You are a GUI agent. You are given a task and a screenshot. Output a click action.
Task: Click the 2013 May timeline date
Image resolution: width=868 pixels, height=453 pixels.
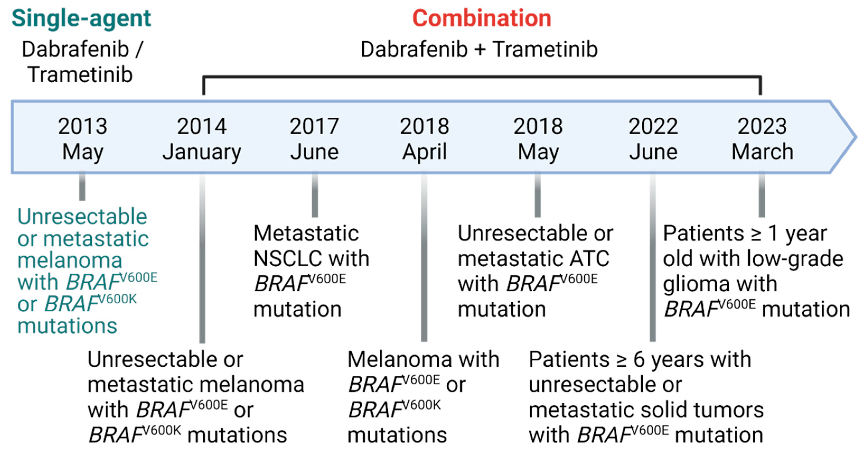pos(83,139)
